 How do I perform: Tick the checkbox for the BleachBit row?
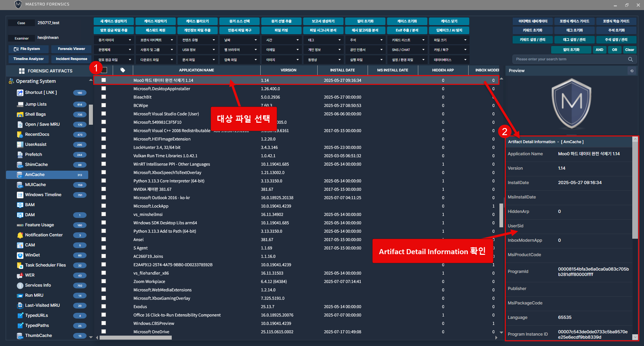click(x=104, y=97)
